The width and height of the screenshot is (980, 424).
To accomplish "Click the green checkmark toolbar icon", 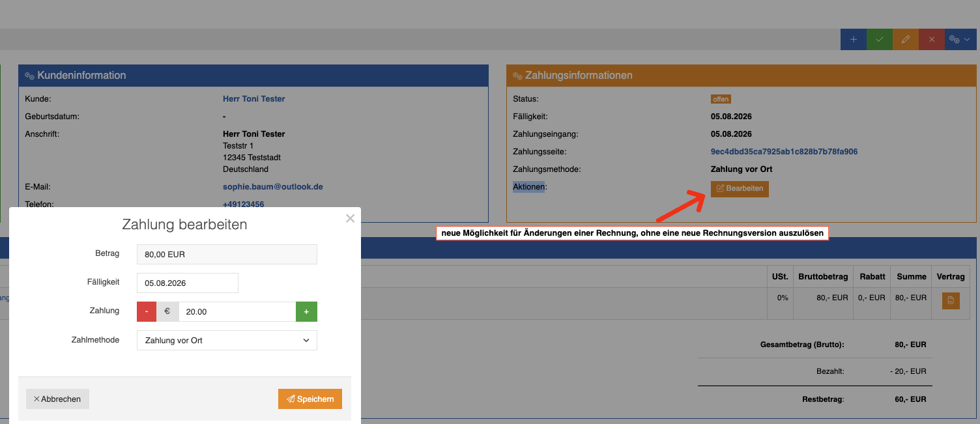I will [x=880, y=40].
